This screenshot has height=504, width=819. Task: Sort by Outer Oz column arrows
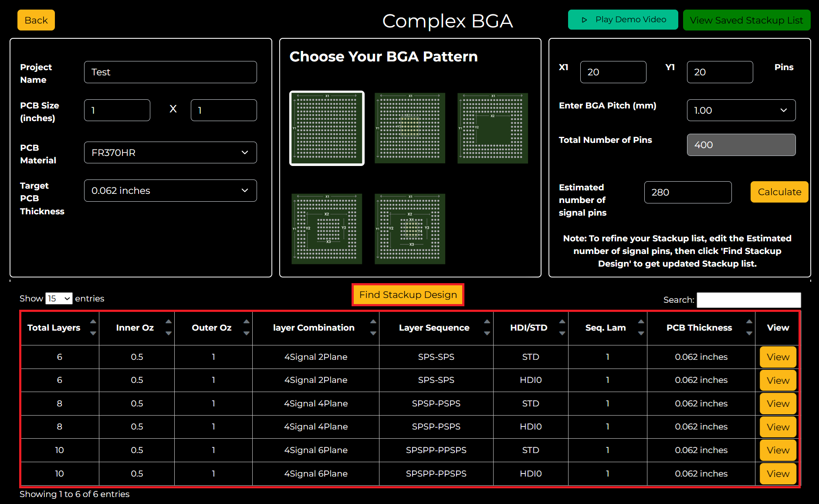pos(247,327)
